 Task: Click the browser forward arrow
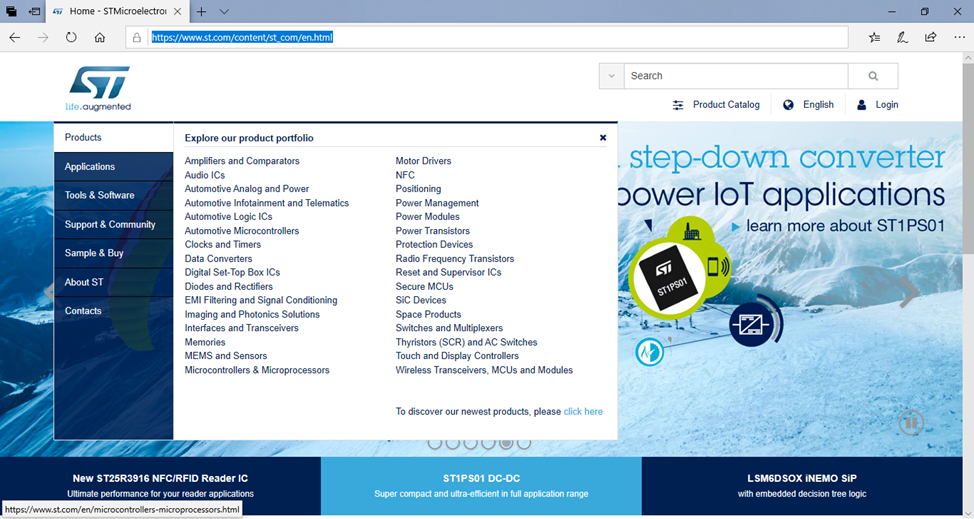pos(43,37)
